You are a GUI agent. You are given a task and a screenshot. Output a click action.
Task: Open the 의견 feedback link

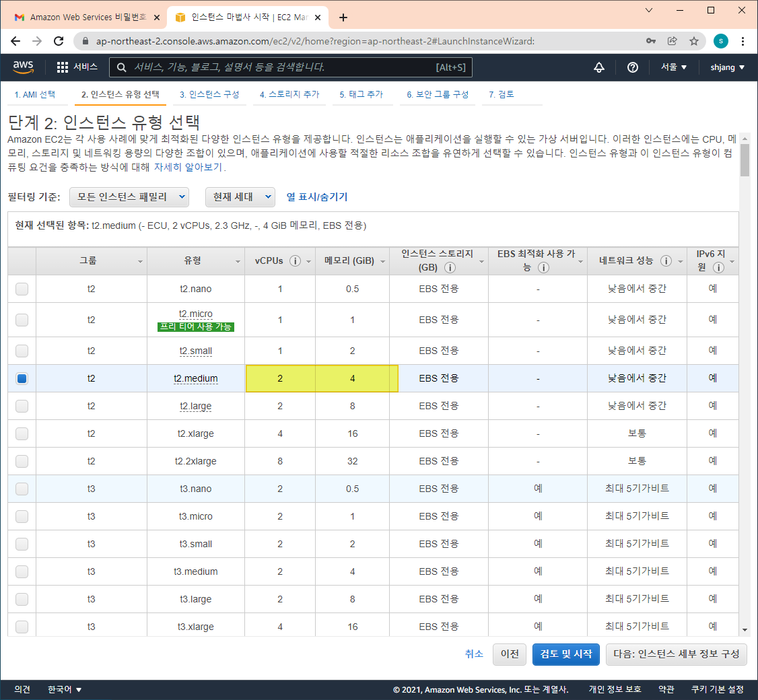click(22, 689)
